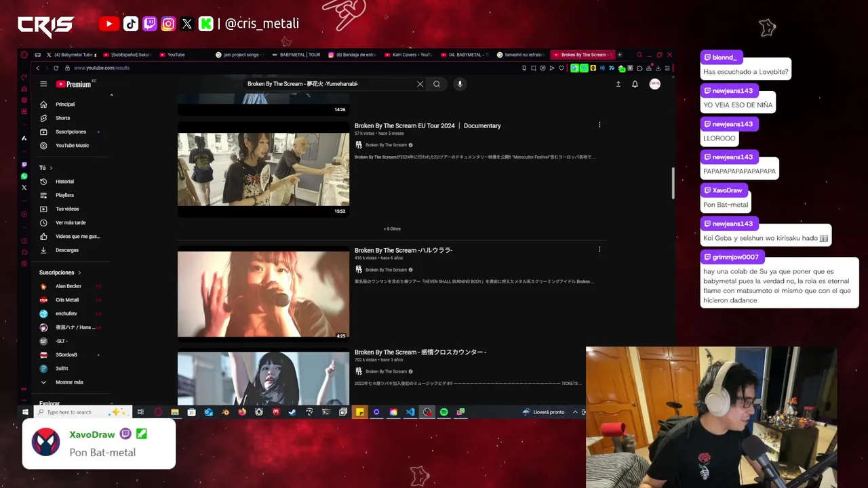The image size is (868, 488).
Task: Switch to the tamashii no refrain tab
Action: [521, 55]
